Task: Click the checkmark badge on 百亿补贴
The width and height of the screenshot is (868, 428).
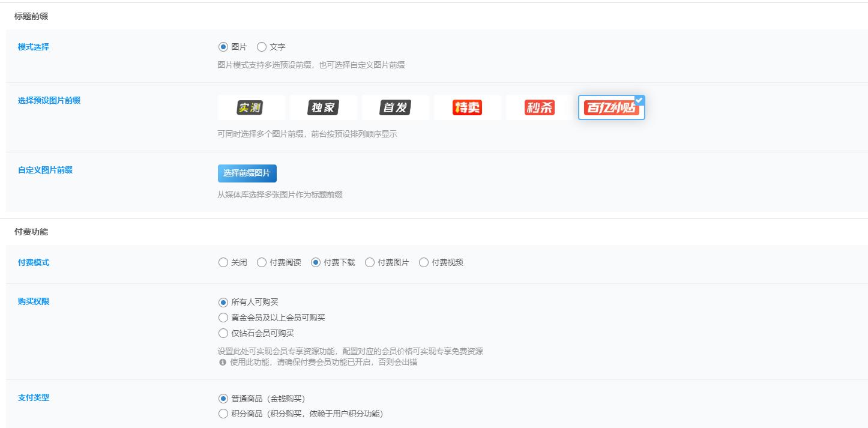Action: [639, 100]
